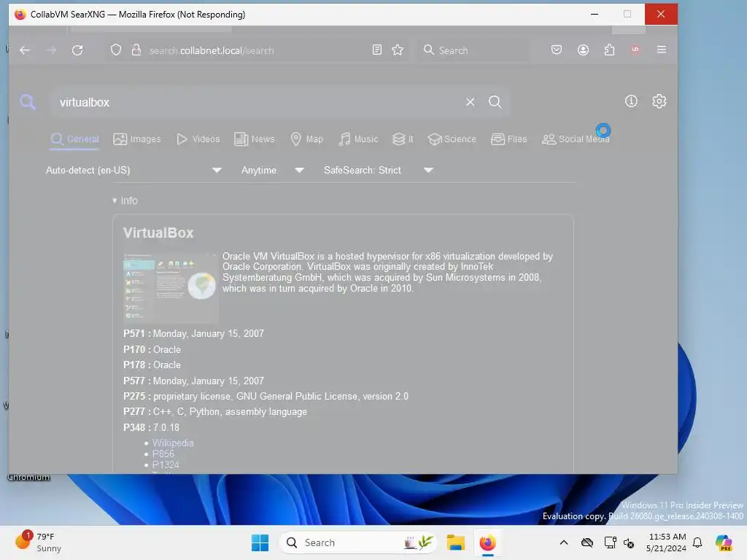Reload the page with the refresh icon
Screen dimensions: 747x560
click(77, 50)
